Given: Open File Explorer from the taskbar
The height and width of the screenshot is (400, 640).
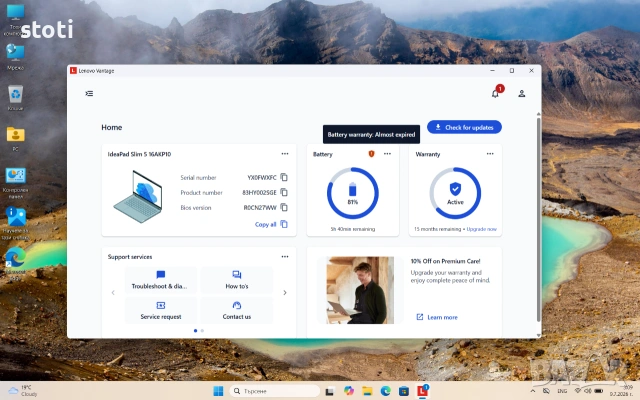Looking at the screenshot, I should pos(367,391).
